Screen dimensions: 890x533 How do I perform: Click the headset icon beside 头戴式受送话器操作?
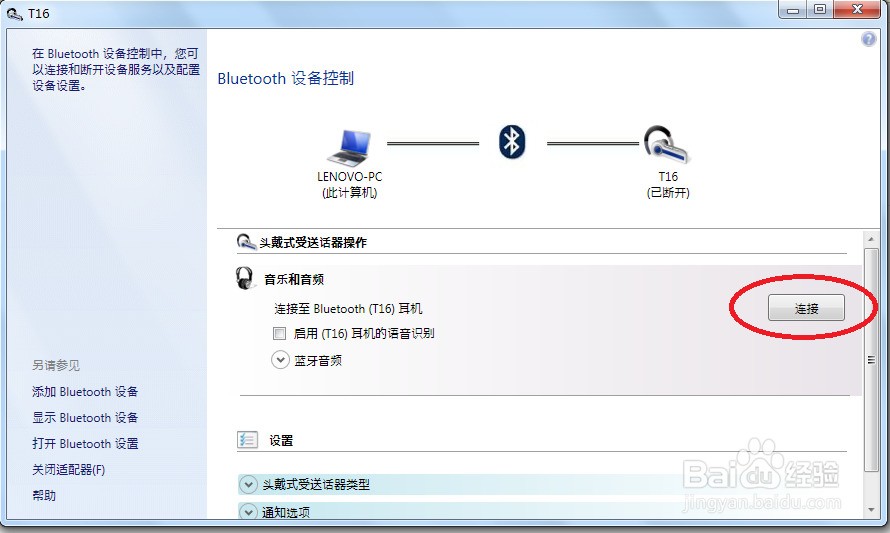tap(246, 242)
